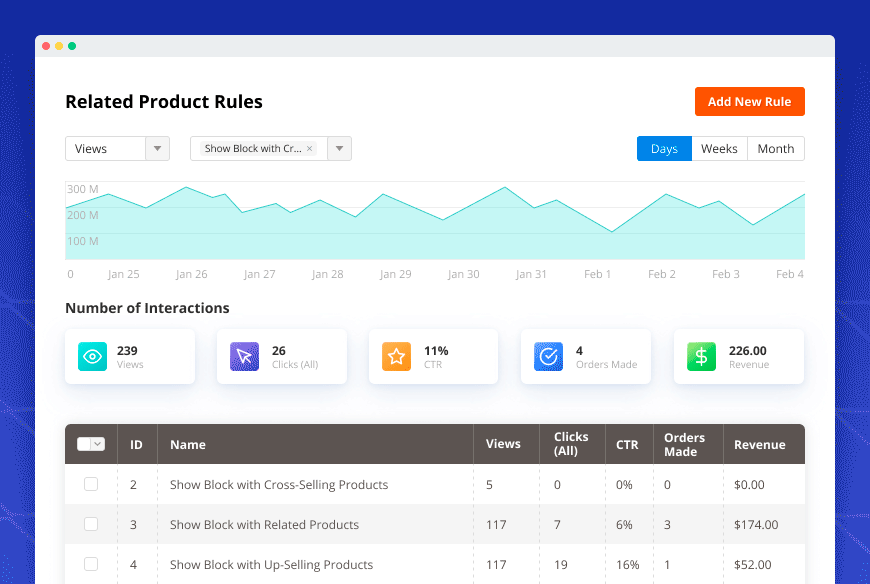Screen dimensions: 870x584
Task: Check the row for Show Block with Cross-Selling Products
Action: (91, 484)
